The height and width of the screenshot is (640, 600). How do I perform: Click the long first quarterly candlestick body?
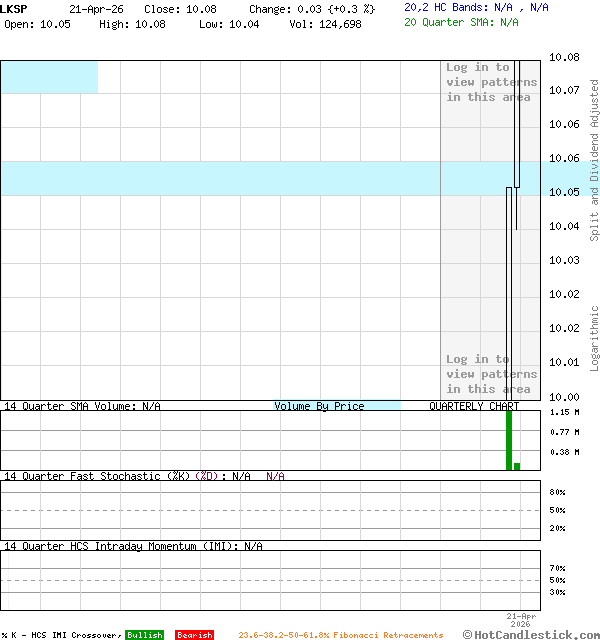click(509, 290)
